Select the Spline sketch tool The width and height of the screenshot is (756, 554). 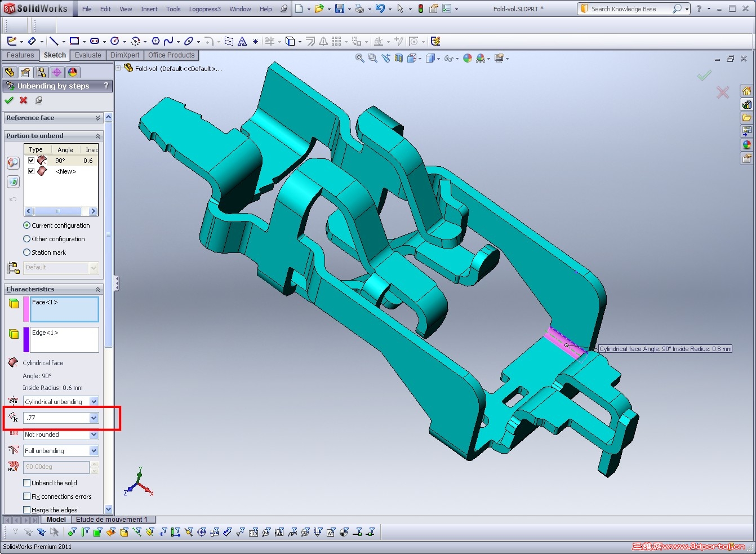[x=168, y=41]
